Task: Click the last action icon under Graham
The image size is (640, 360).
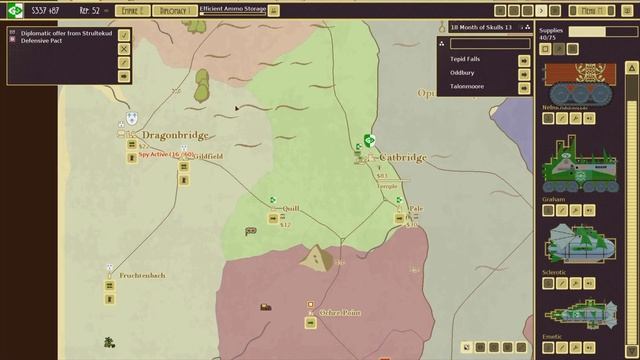Action: (x=589, y=210)
